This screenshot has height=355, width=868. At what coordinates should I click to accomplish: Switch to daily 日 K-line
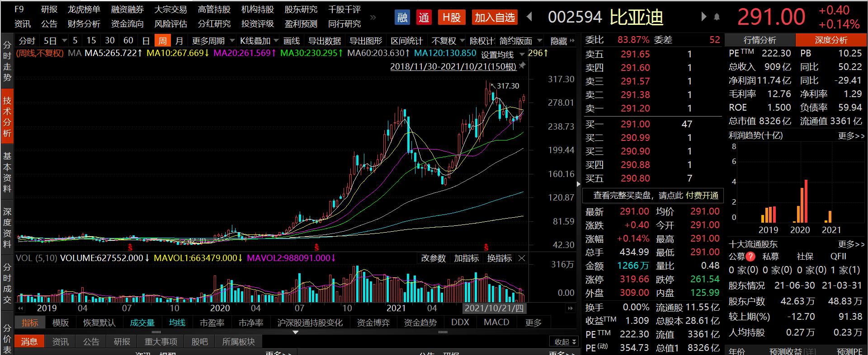tap(146, 41)
